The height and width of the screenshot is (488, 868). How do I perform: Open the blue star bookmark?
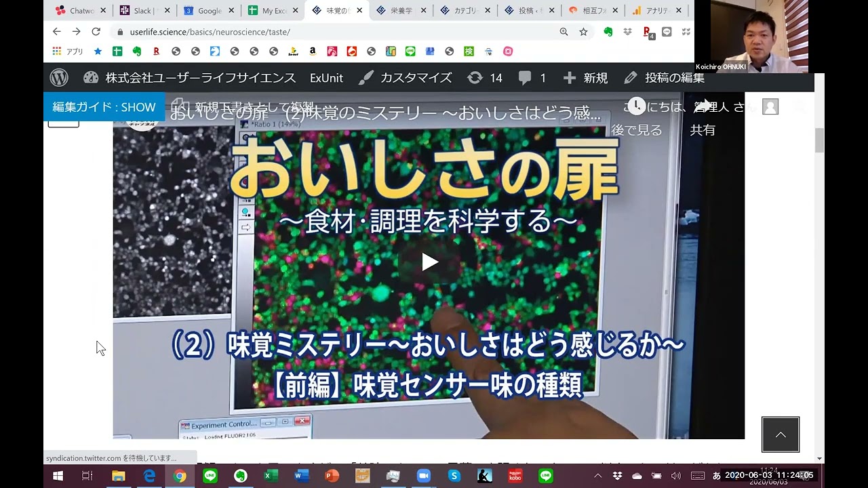tap(98, 52)
